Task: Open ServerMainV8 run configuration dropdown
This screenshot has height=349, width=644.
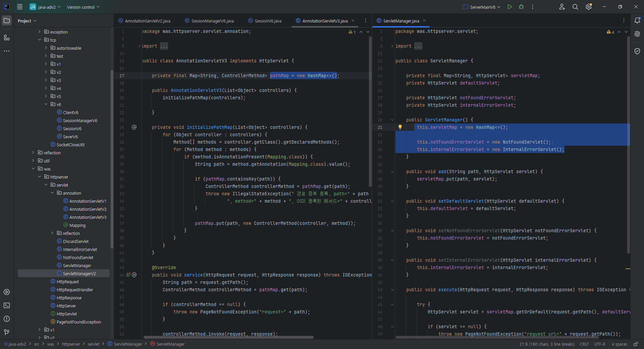Action: [482, 7]
